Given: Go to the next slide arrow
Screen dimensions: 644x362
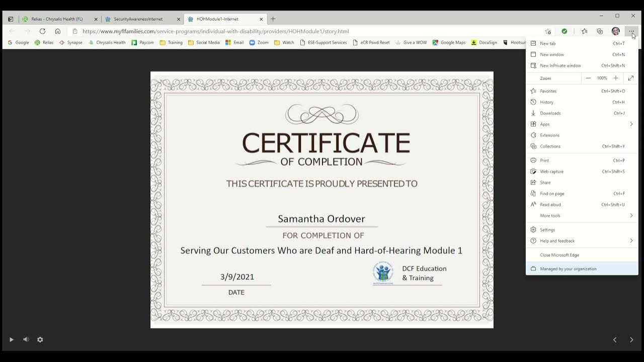Looking at the screenshot, I should 631,340.
